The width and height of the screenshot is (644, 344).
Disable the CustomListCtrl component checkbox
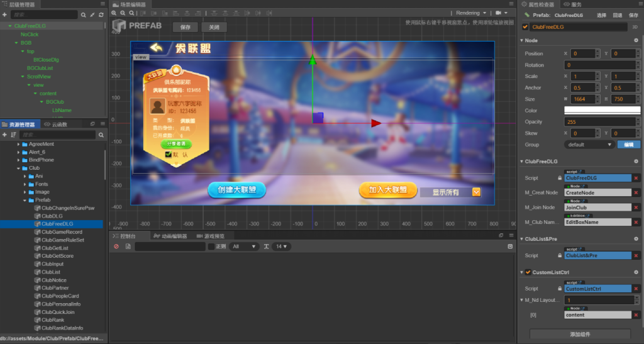(x=528, y=272)
